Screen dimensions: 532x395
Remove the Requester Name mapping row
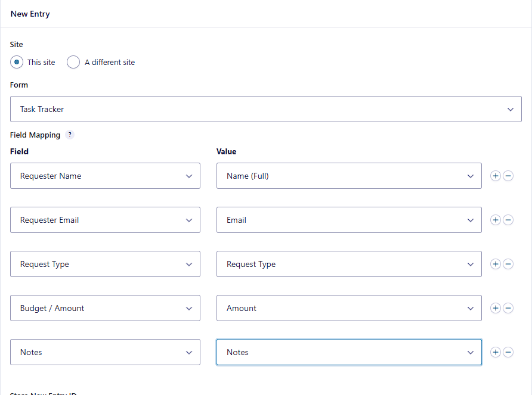click(508, 176)
